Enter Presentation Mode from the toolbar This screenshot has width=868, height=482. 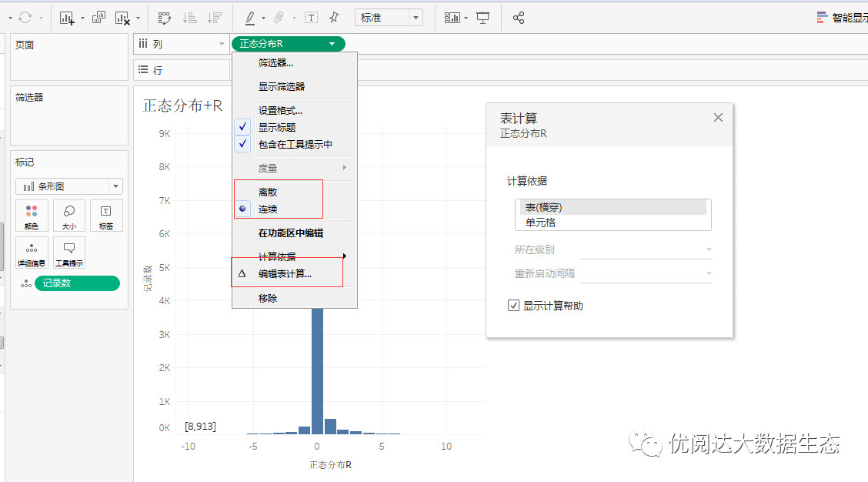[x=482, y=17]
